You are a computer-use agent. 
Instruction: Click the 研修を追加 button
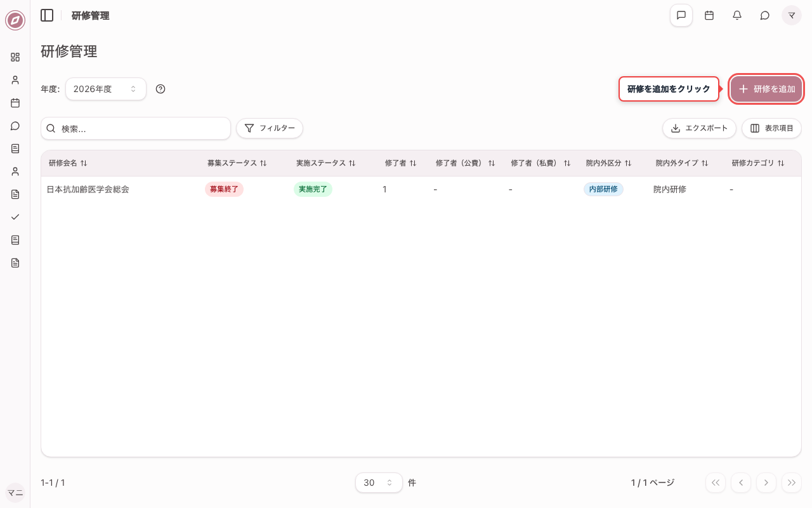[x=766, y=89]
